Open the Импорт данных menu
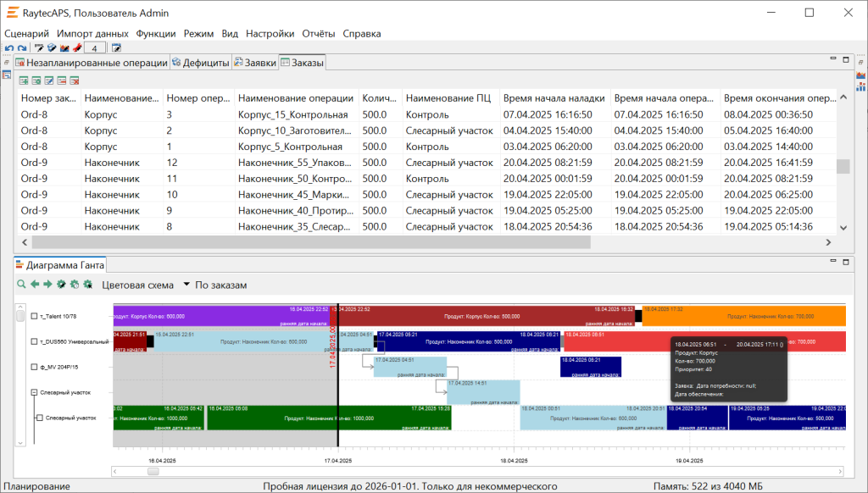This screenshot has height=493, width=868. tap(92, 34)
